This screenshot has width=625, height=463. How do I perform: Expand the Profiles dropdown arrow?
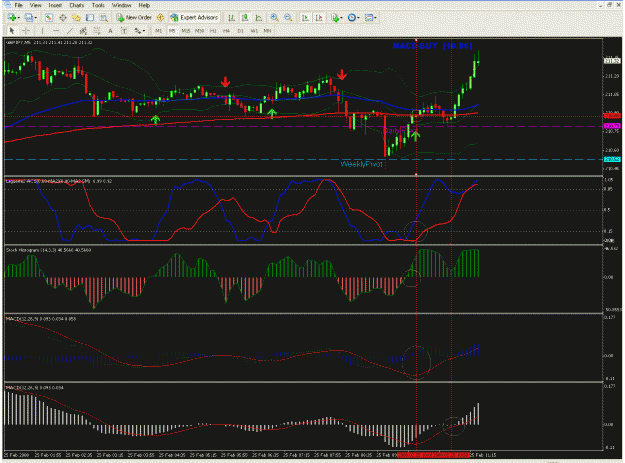[36, 18]
